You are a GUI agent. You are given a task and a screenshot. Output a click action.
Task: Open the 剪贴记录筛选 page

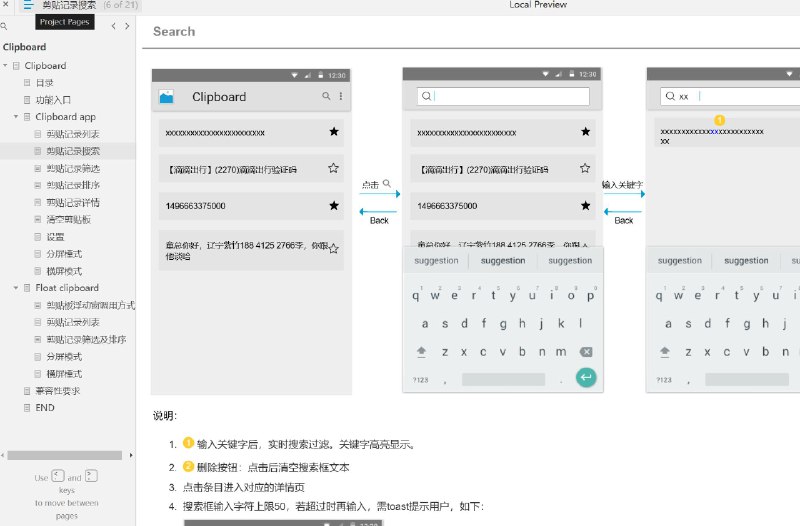click(73, 168)
